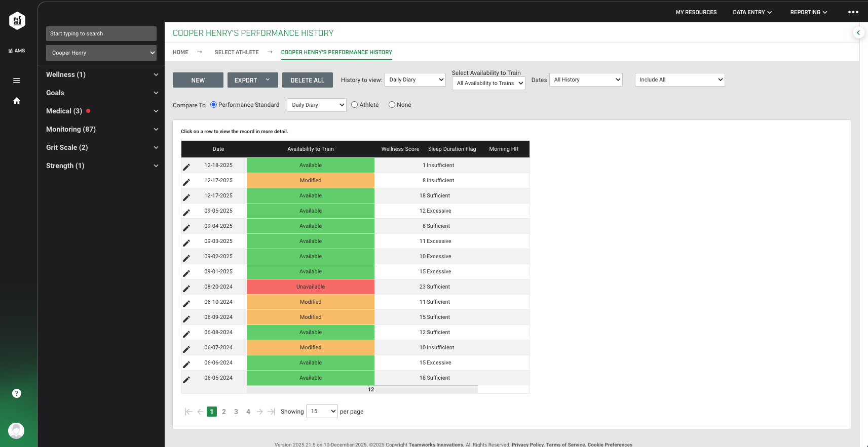This screenshot has width=868, height=447.
Task: Edit the 09-04-2025 record pencil
Action: tap(186, 227)
